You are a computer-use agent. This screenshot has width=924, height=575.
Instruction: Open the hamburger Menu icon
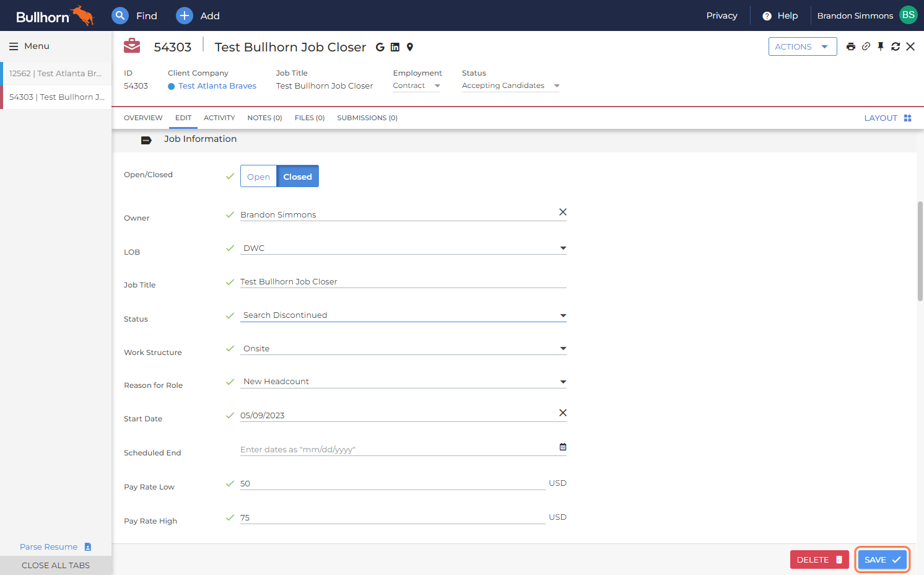(x=14, y=46)
